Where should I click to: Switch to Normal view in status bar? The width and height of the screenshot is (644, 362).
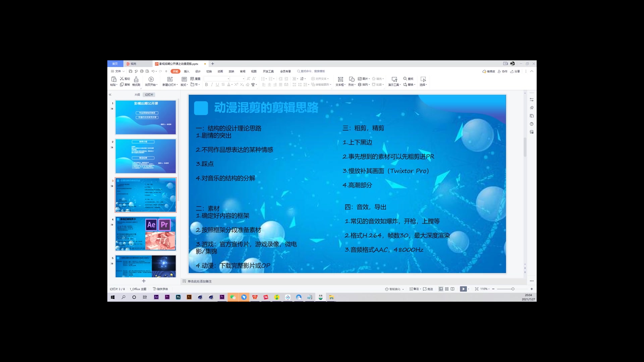coord(441,289)
